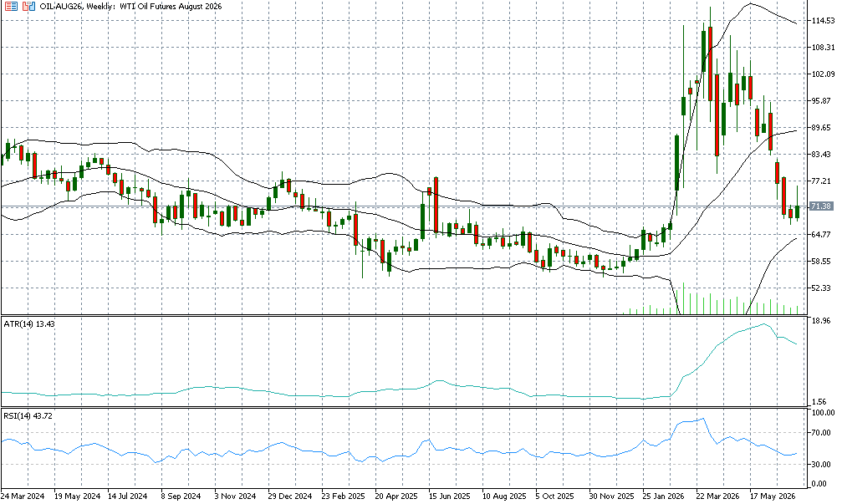Click the 114.53 price scale value
Image resolution: width=842 pixels, height=504 pixels.
coord(824,21)
